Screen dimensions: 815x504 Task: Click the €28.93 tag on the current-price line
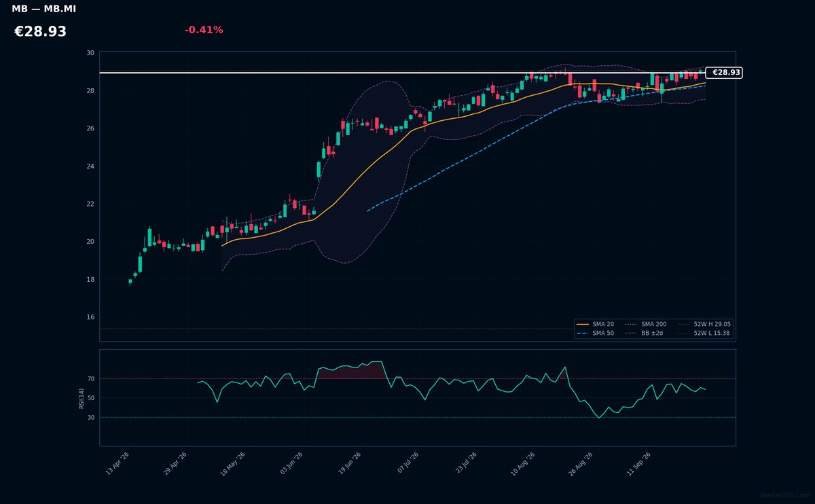pos(724,73)
